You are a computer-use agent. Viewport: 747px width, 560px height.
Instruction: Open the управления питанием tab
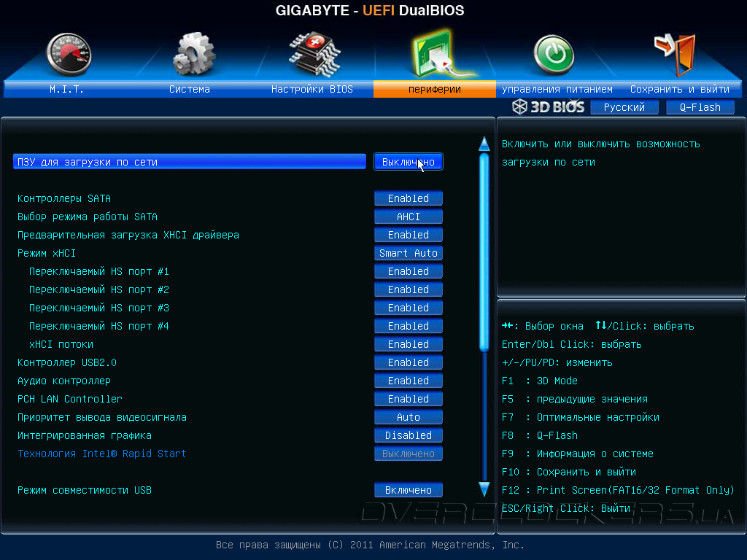557,89
